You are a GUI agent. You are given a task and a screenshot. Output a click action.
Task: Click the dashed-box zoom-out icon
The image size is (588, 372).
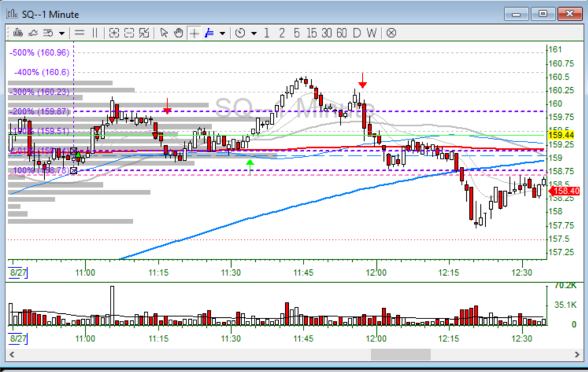(129, 33)
